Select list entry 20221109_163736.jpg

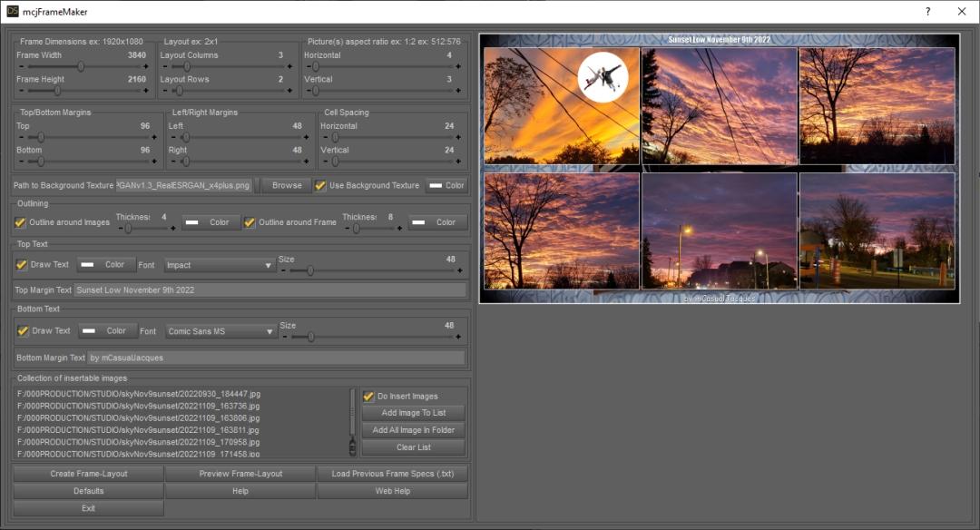tap(139, 407)
